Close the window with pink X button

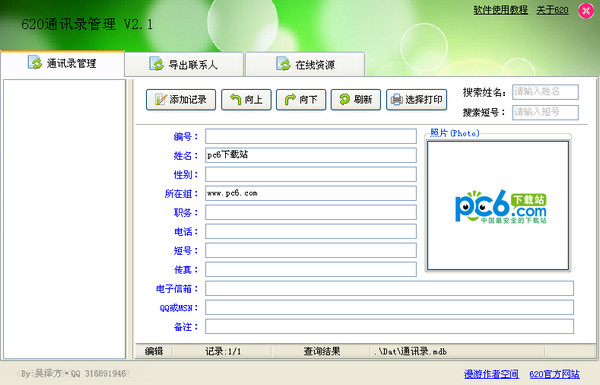click(586, 11)
